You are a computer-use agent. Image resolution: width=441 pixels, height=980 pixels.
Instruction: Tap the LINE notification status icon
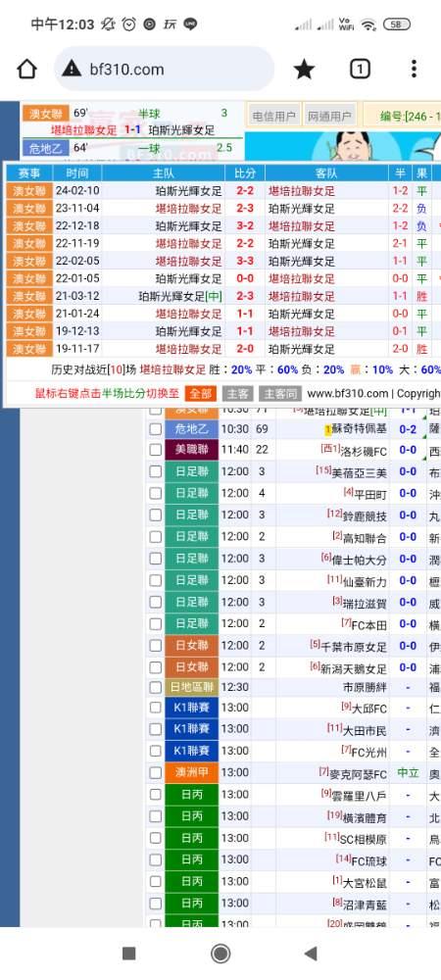190,24
